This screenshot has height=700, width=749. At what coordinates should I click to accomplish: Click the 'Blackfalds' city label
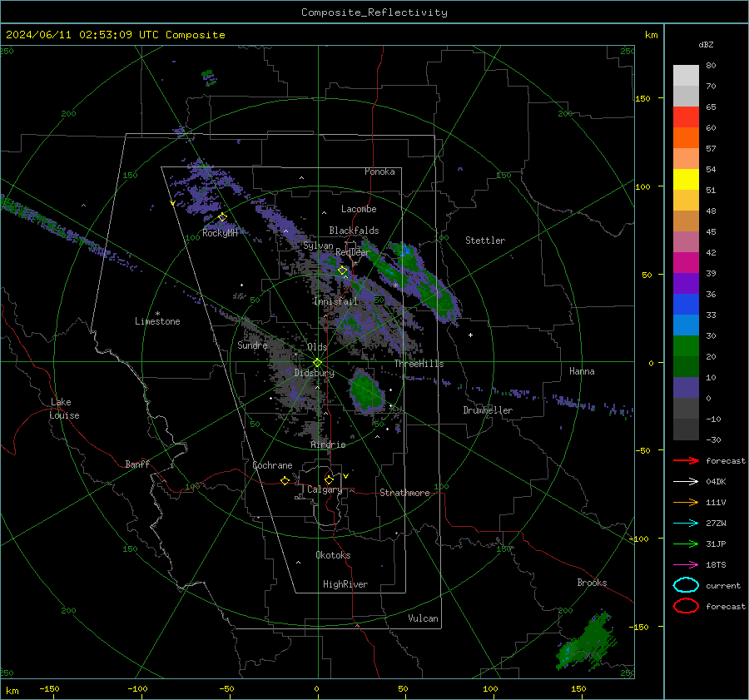point(354,231)
